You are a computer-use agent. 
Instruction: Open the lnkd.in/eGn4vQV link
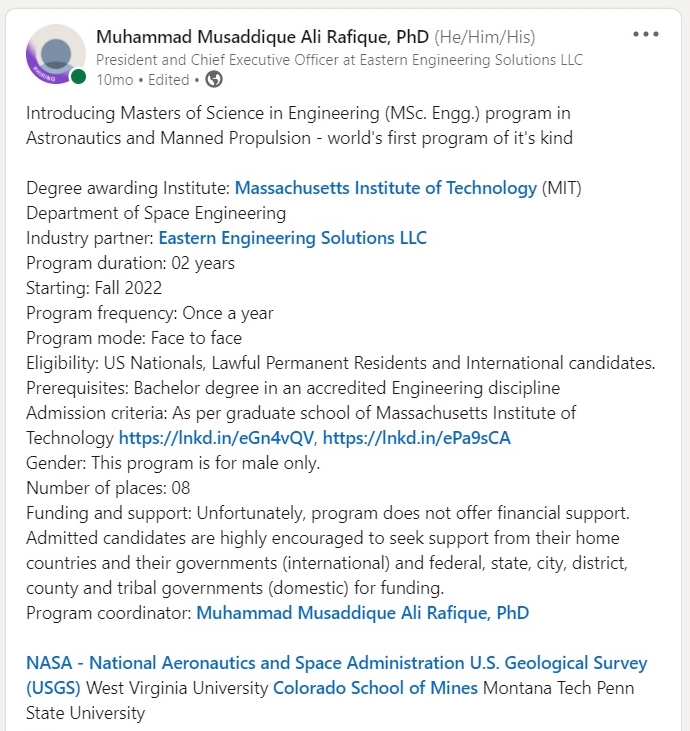[217, 438]
